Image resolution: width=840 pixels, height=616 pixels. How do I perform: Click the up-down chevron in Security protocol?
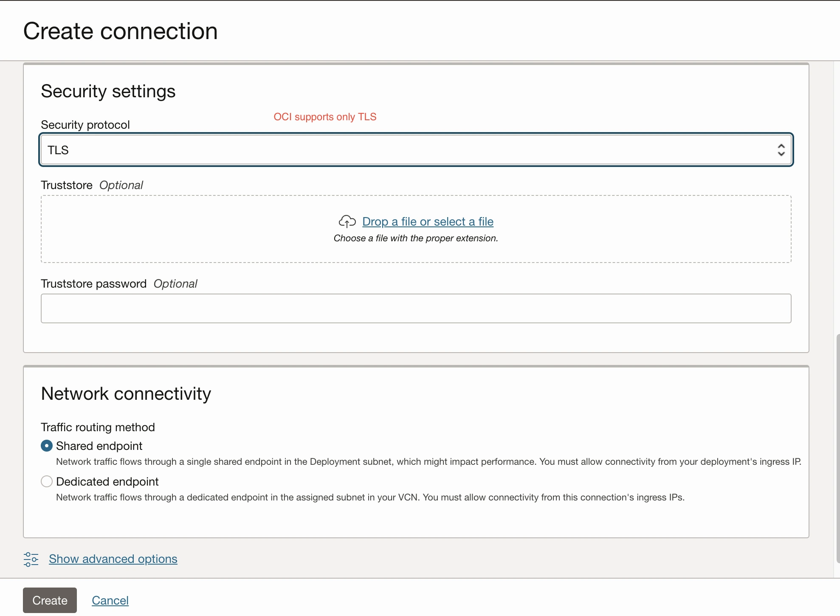pos(781,150)
